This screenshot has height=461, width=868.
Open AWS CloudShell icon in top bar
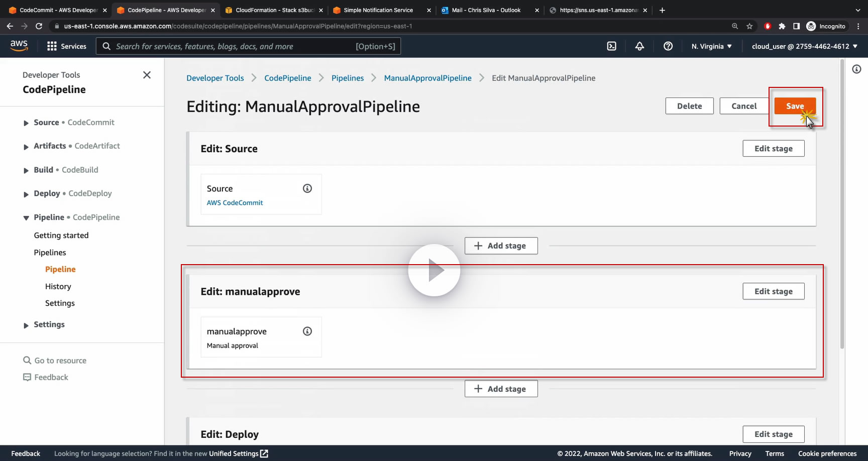(x=611, y=46)
